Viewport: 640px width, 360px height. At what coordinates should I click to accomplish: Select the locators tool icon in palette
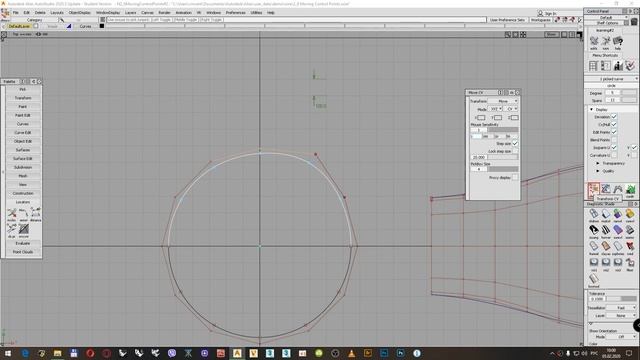pyautogui.click(x=12, y=213)
